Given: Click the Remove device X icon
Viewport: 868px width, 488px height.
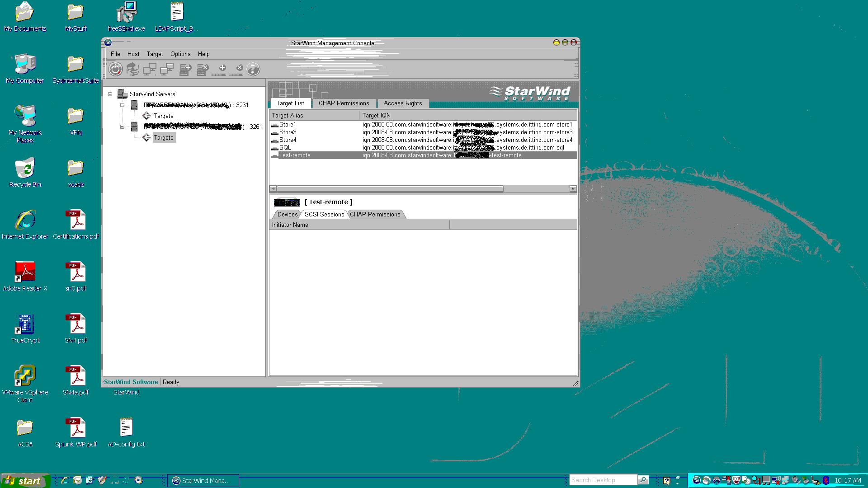Looking at the screenshot, I should 236,69.
